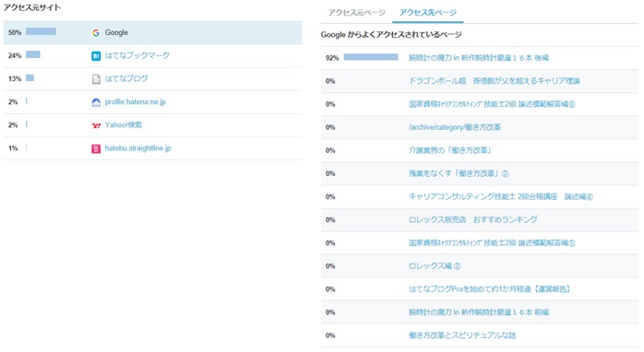Open the はてなブックマーク referrer link
The image size is (644, 352).
pos(137,55)
